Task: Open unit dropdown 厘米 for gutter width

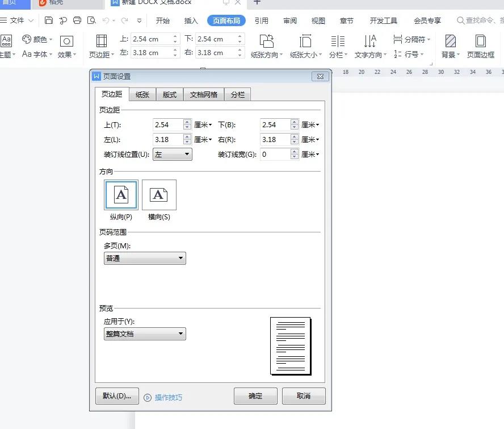Action: point(310,154)
